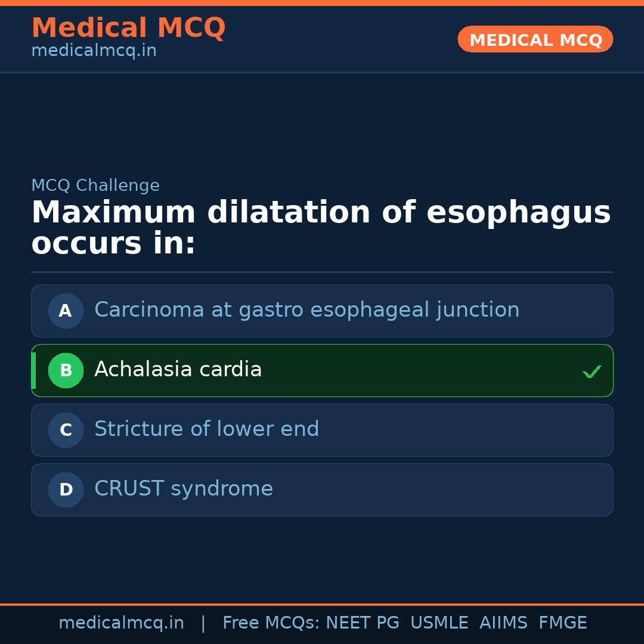644x644 pixels.
Task: Select the CRUST syndrome answer
Action: click(x=183, y=489)
